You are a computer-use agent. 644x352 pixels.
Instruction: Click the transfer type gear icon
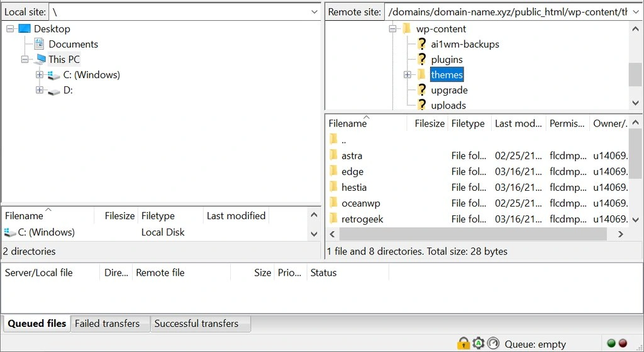click(x=479, y=344)
